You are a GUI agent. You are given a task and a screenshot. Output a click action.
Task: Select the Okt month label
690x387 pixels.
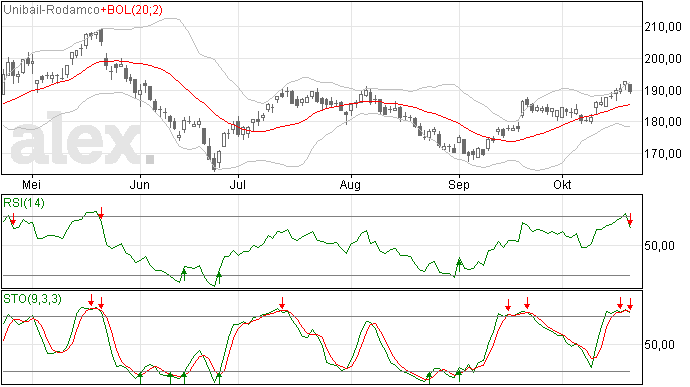coord(562,184)
